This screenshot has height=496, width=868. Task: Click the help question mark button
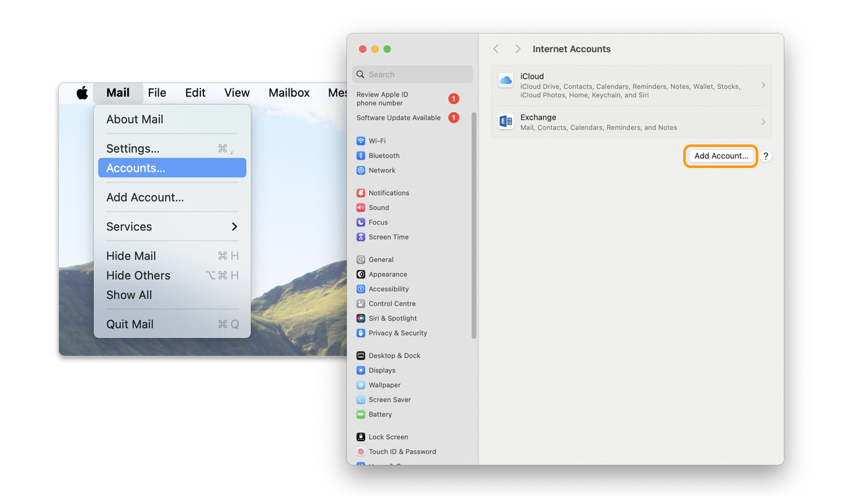766,156
